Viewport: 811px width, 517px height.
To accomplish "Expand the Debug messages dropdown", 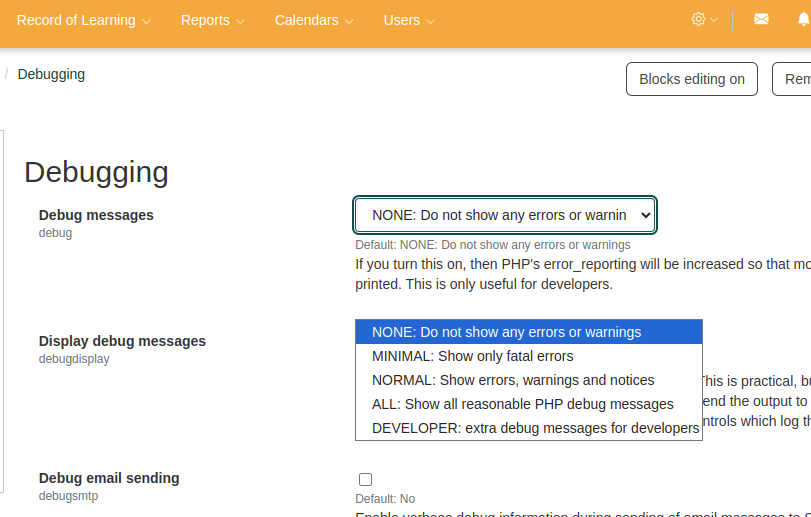I will click(505, 215).
